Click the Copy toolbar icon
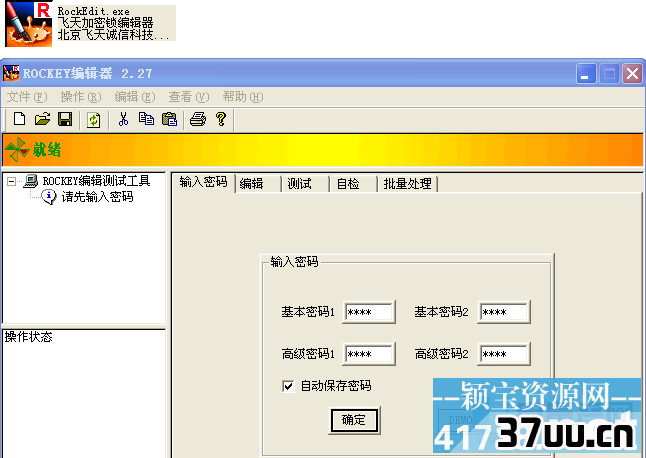This screenshot has width=646, height=458. coord(146,119)
